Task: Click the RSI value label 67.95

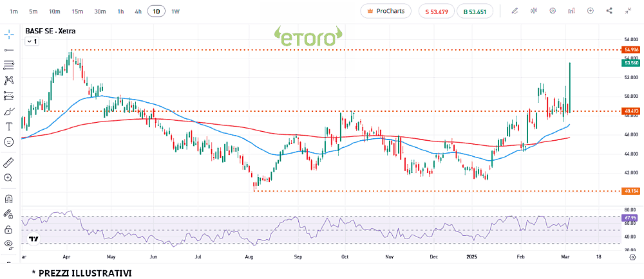Action: coord(630,217)
